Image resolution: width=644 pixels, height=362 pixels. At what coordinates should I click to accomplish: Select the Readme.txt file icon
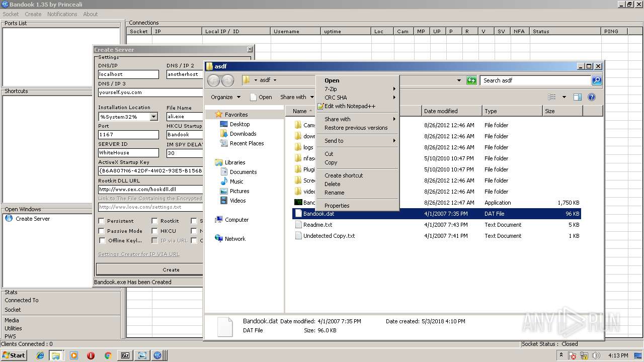[298, 225]
